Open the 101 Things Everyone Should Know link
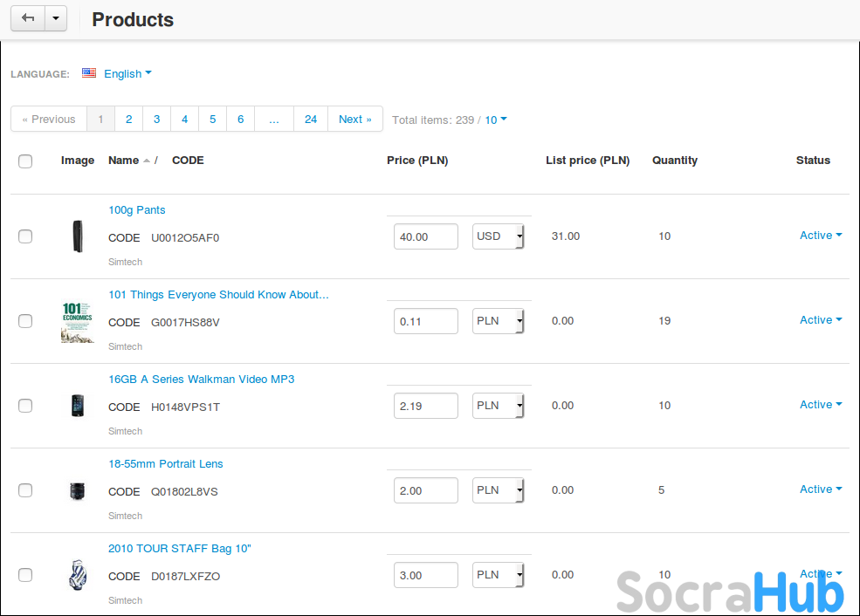 click(x=218, y=295)
